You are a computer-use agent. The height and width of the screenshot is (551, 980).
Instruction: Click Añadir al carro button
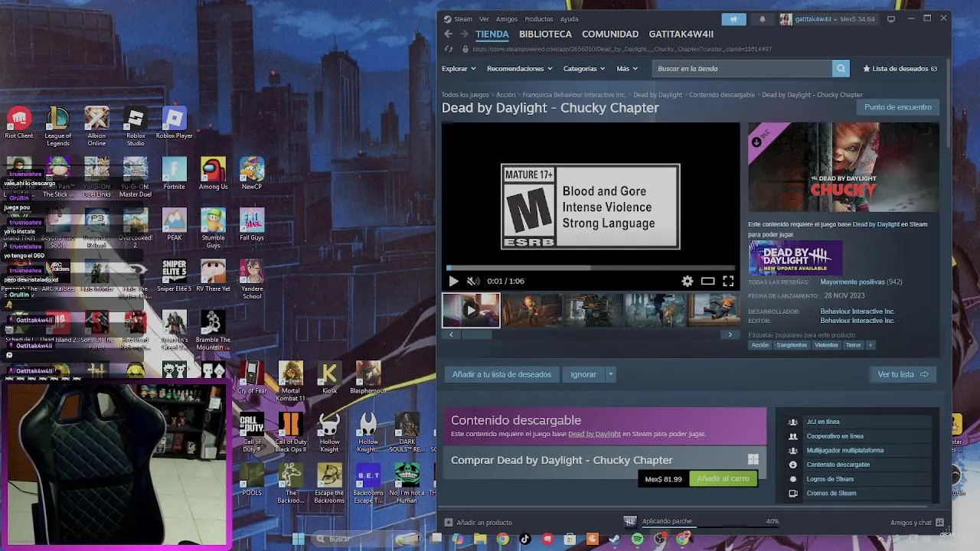point(723,479)
